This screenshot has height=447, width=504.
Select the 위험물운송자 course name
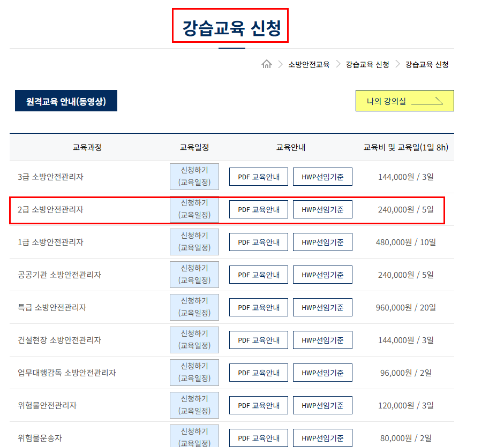(40, 438)
